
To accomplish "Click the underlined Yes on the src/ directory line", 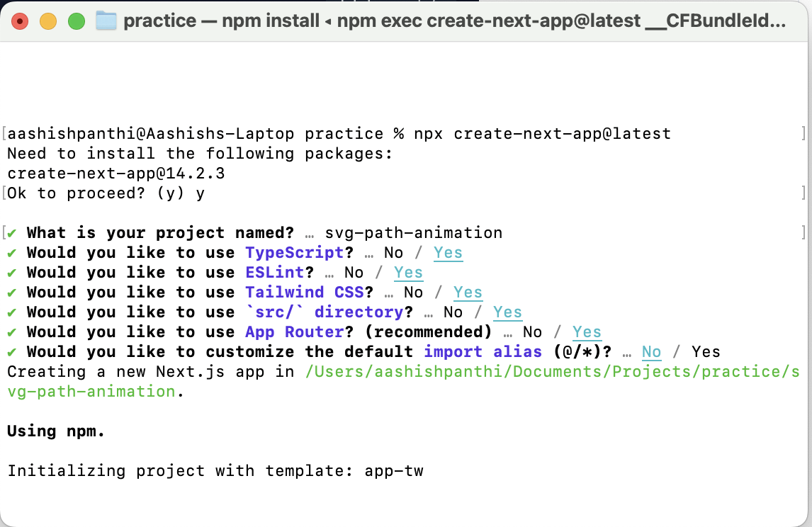I will tap(507, 312).
